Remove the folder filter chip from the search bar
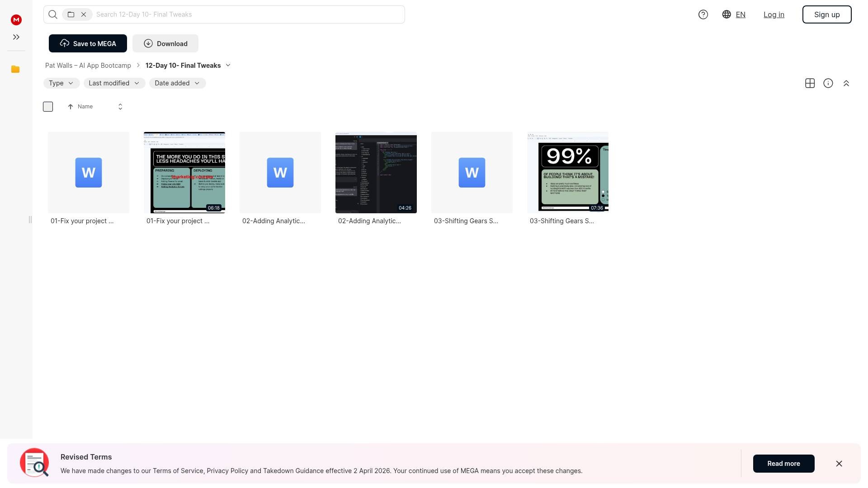 (x=84, y=14)
